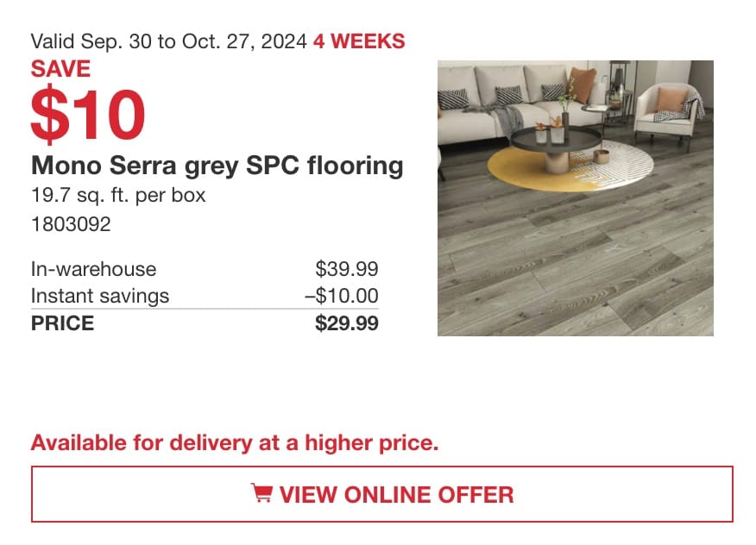
Task: Click the white armchair in the photo
Action: pos(668,112)
